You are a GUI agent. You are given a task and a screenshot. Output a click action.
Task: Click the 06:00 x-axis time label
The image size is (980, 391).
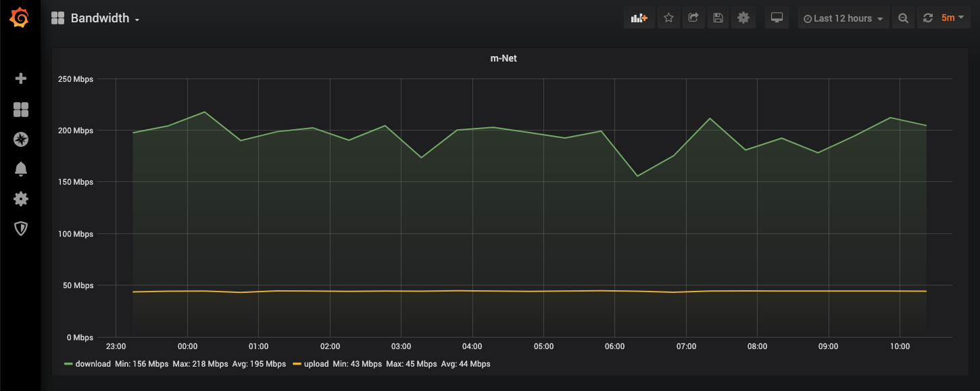point(614,346)
